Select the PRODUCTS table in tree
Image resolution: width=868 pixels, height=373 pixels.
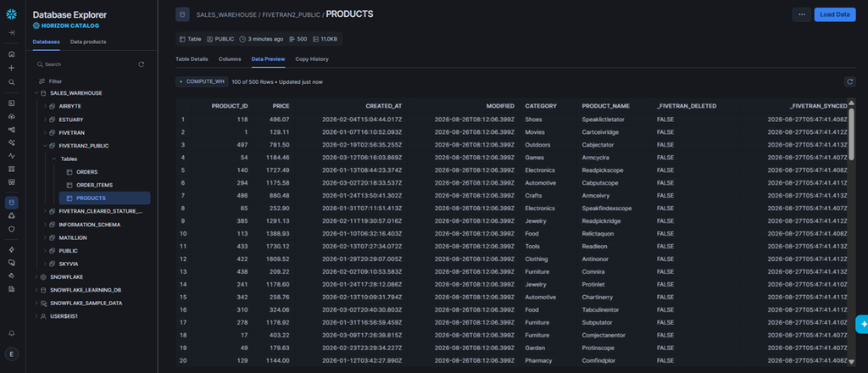click(104, 198)
